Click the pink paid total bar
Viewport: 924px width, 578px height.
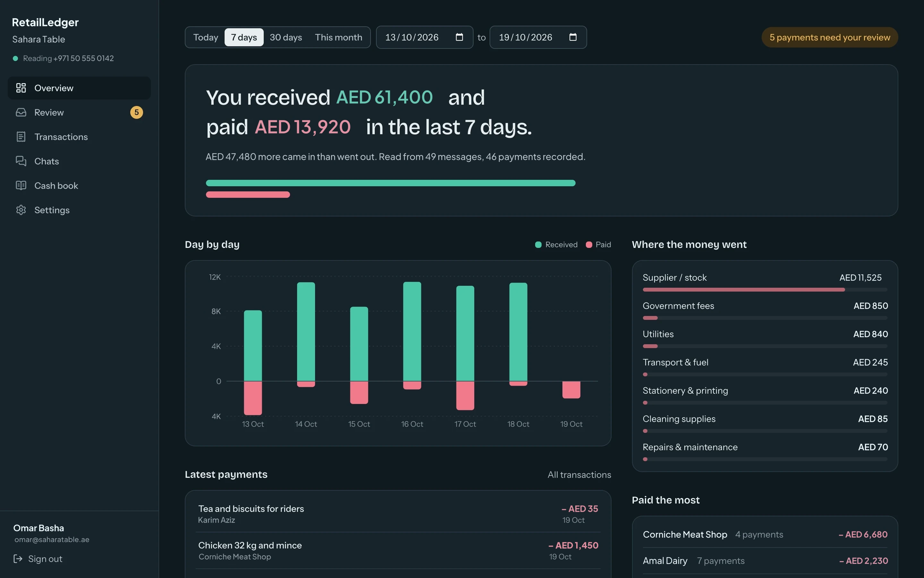[248, 195]
